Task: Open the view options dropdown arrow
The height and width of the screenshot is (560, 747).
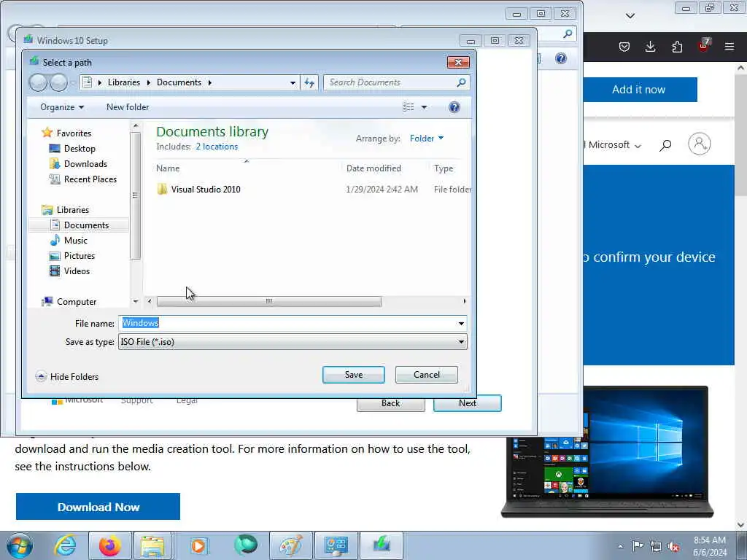Action: (x=424, y=107)
